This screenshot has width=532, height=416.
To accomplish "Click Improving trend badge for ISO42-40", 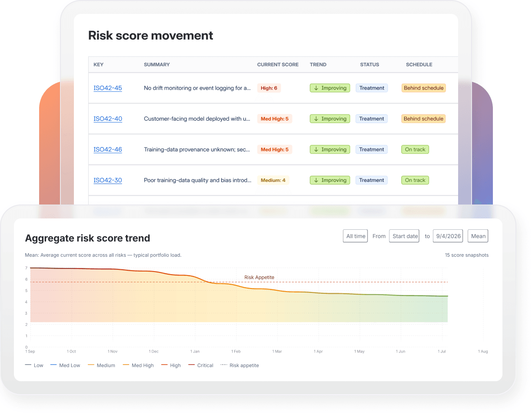I will pyautogui.click(x=330, y=119).
